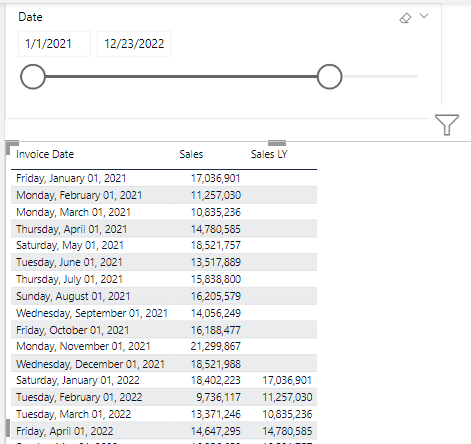
Task: Sort by Invoice Date column header
Action: (45, 154)
